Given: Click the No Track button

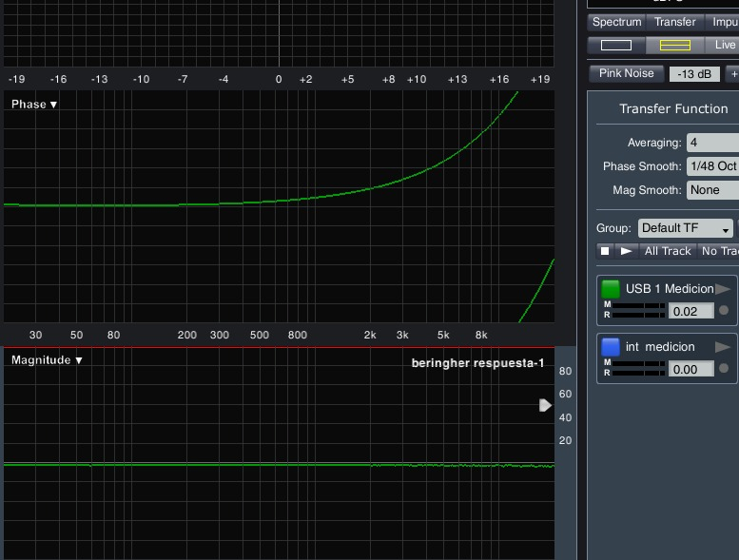Looking at the screenshot, I should [x=718, y=251].
